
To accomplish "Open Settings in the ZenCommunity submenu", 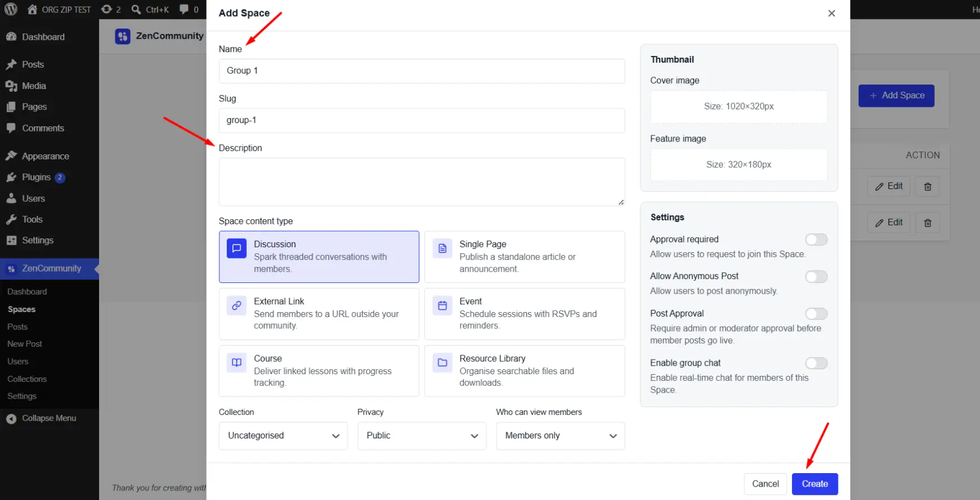I will 22,397.
